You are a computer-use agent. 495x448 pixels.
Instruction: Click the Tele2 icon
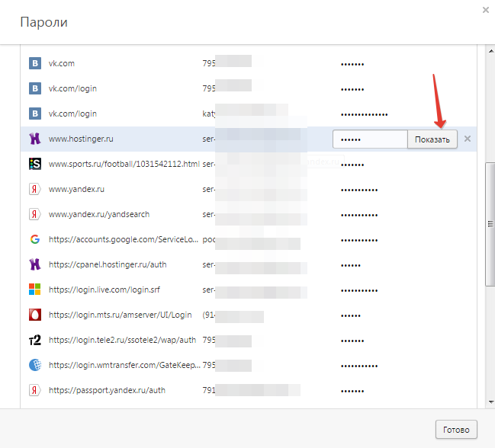[x=35, y=340]
